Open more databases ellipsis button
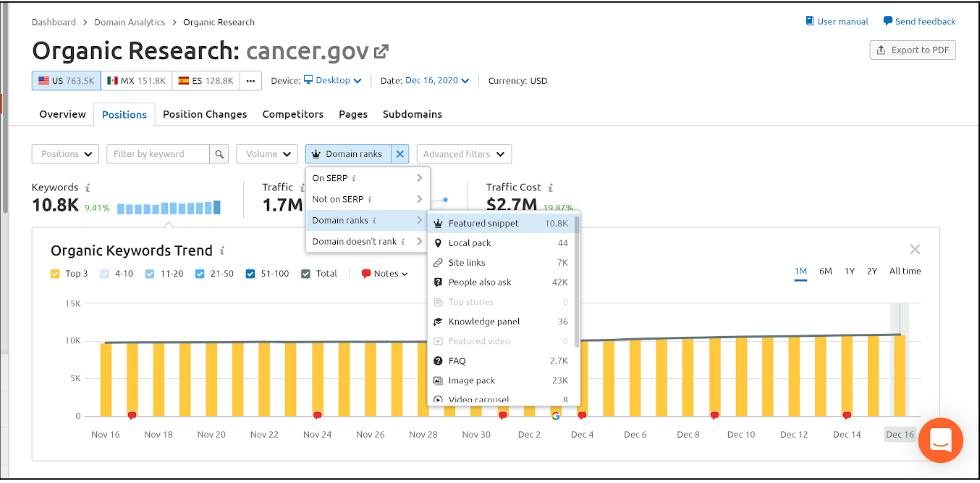The height and width of the screenshot is (483, 980). (251, 81)
